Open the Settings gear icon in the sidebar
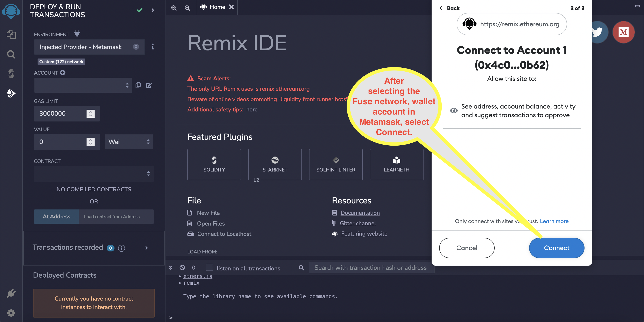The image size is (644, 322). click(11, 313)
